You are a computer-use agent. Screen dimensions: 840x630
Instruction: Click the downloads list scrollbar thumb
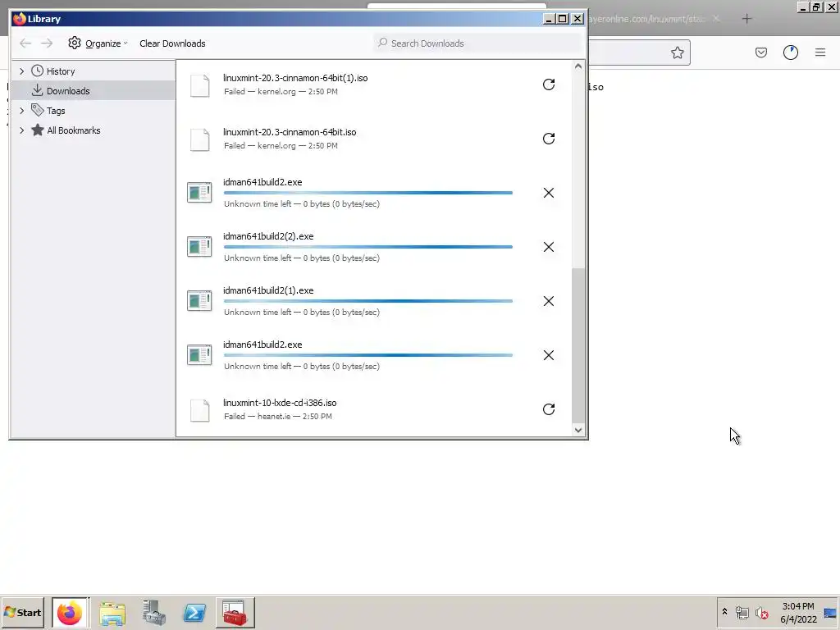click(578, 345)
